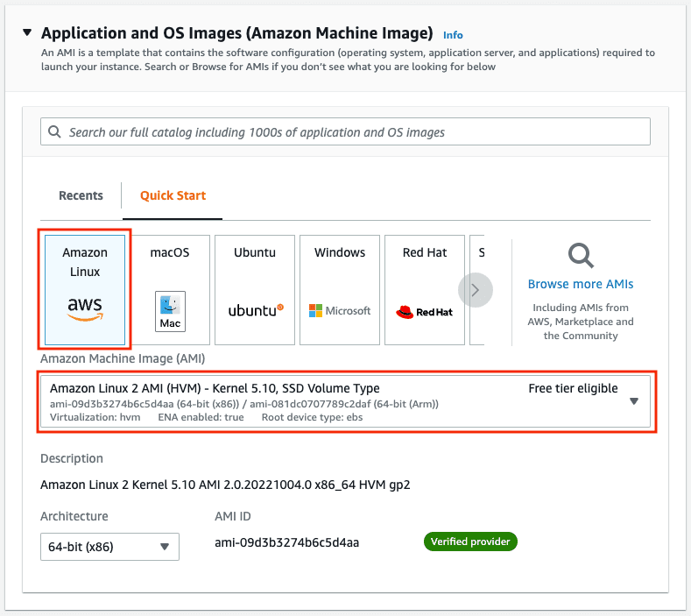This screenshot has height=616, width=691.
Task: Click the AWS logo icon
Action: 85,308
